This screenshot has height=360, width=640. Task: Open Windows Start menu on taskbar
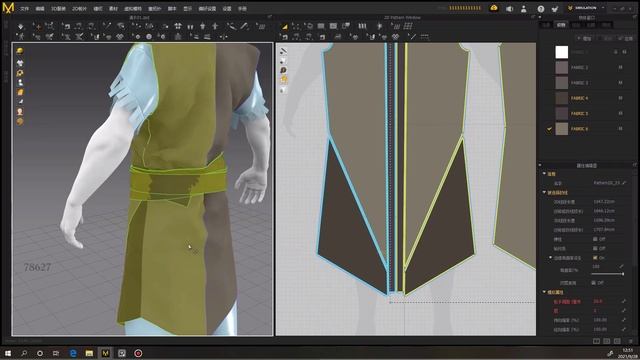point(8,353)
